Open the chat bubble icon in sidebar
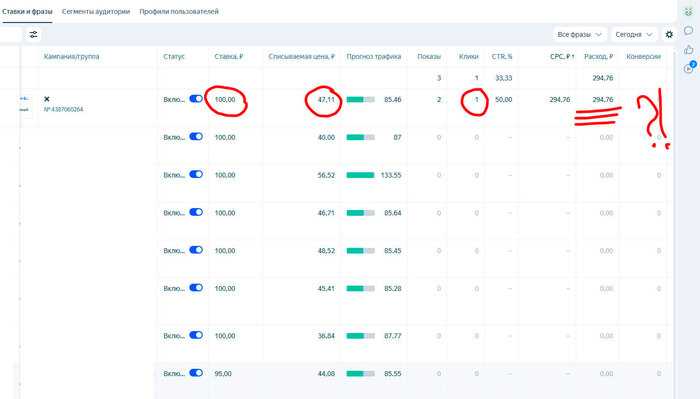This screenshot has height=399, width=700. [x=688, y=31]
